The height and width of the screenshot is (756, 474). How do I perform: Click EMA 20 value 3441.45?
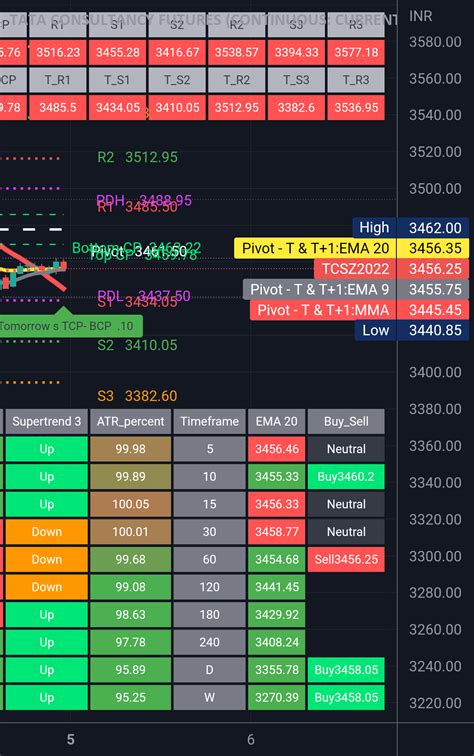(276, 587)
